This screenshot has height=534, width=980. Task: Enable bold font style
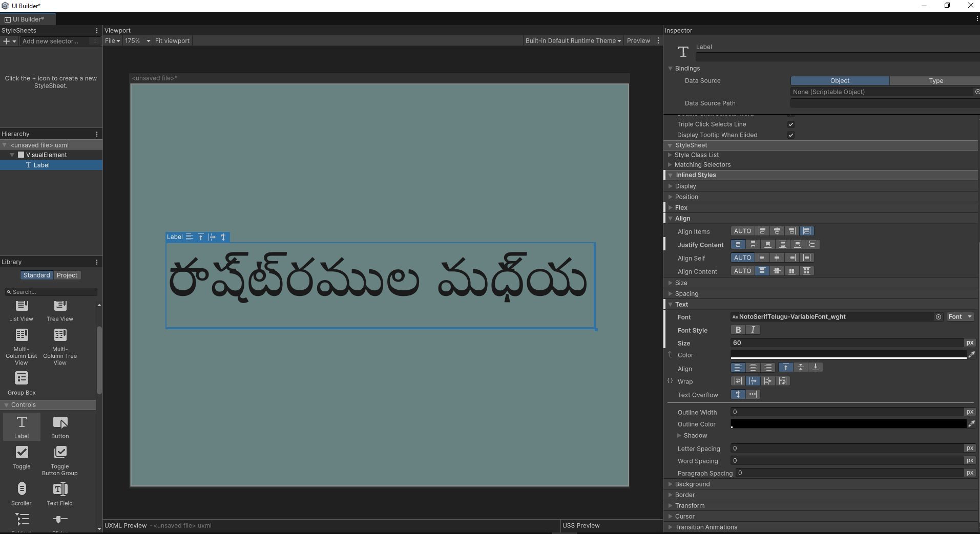738,330
